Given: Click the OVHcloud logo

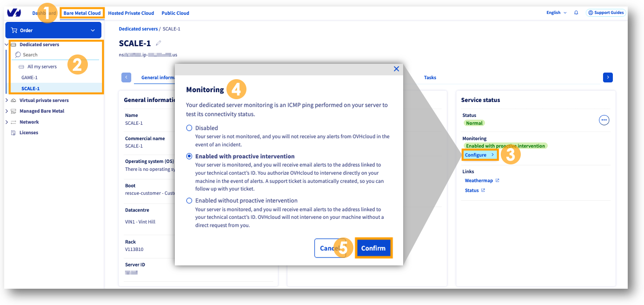Looking at the screenshot, I should point(14,13).
